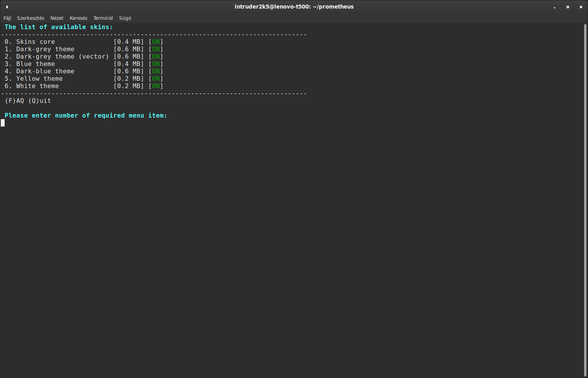The image size is (588, 378).
Task: Open the Keresés menu
Action: click(x=78, y=18)
